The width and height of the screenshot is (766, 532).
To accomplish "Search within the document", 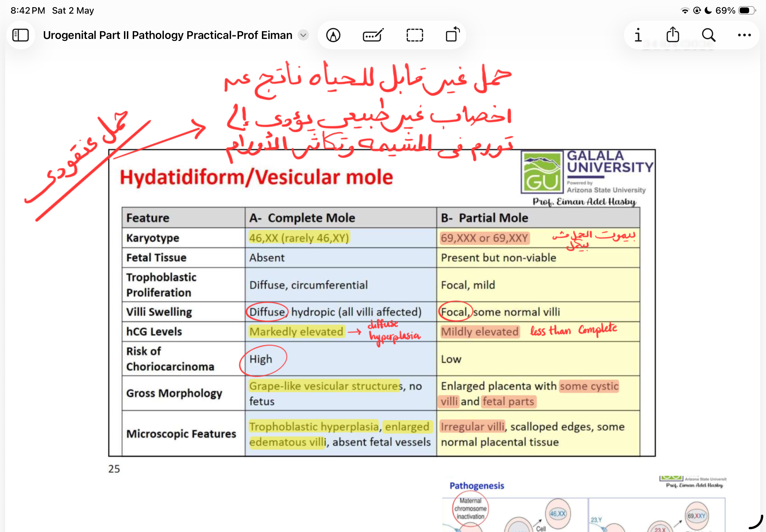I will point(709,35).
